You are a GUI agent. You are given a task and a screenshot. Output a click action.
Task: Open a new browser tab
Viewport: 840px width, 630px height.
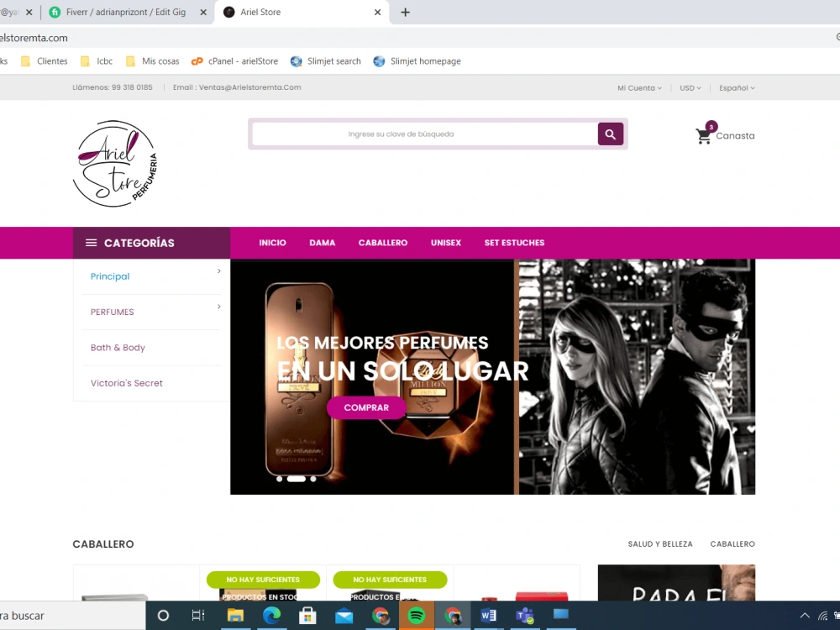(405, 12)
